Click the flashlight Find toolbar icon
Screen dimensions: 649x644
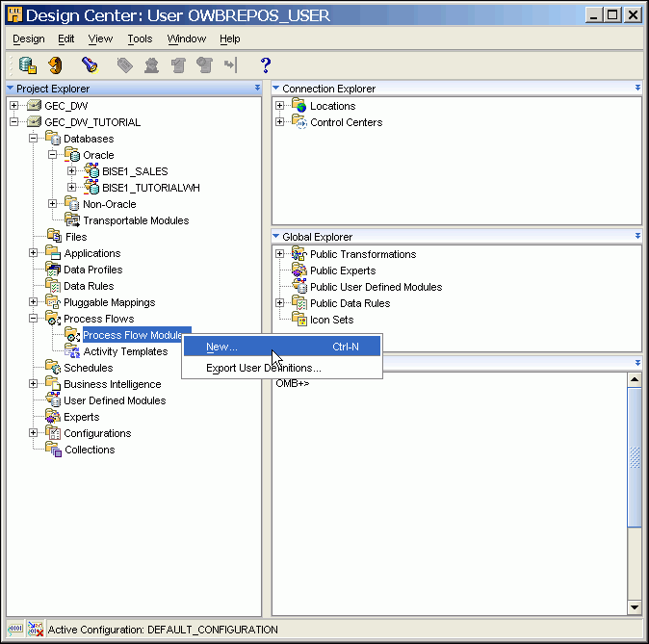(x=90, y=65)
